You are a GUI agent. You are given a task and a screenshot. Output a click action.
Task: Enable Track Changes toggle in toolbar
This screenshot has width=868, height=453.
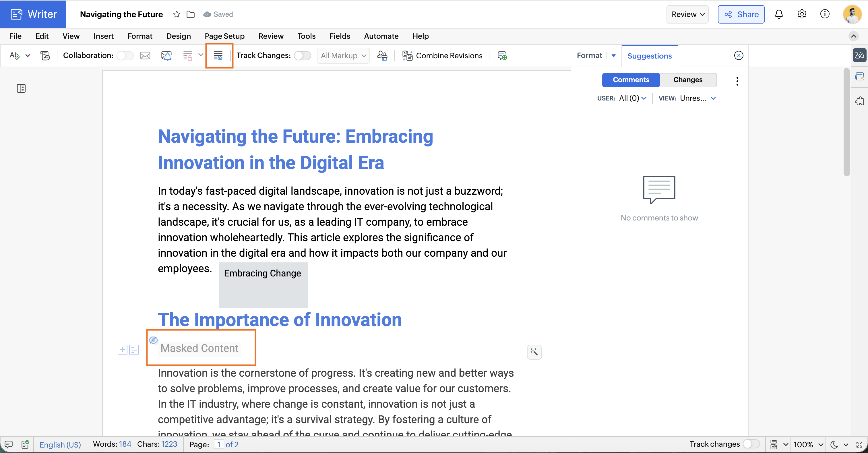302,56
